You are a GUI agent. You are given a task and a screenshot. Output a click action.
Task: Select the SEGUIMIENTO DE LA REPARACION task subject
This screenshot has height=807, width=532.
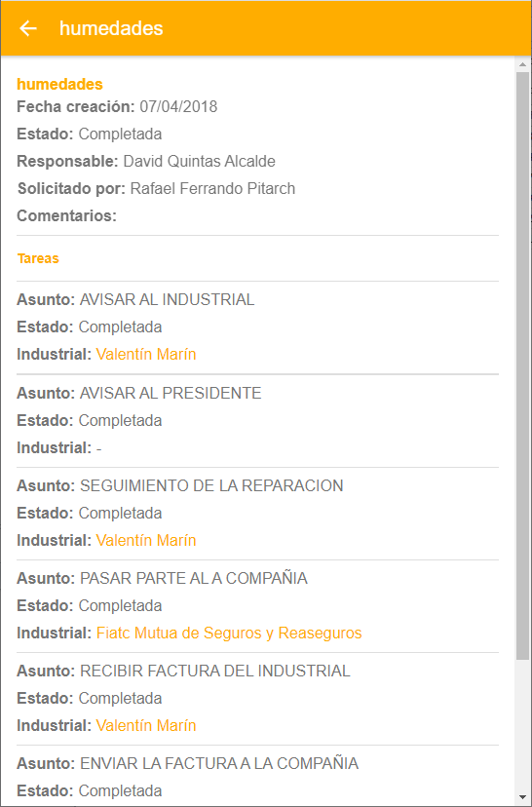211,485
